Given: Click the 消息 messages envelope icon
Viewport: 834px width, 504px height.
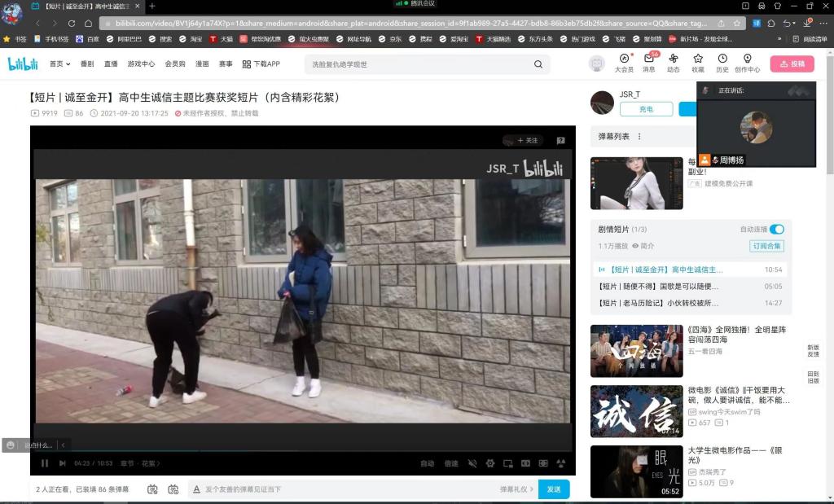Looking at the screenshot, I should click(649, 59).
